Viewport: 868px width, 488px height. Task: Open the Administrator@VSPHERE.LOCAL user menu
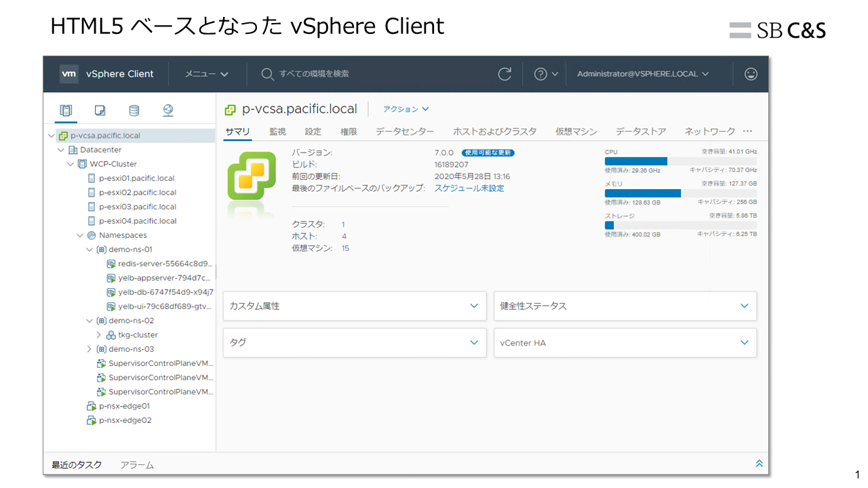pos(643,74)
